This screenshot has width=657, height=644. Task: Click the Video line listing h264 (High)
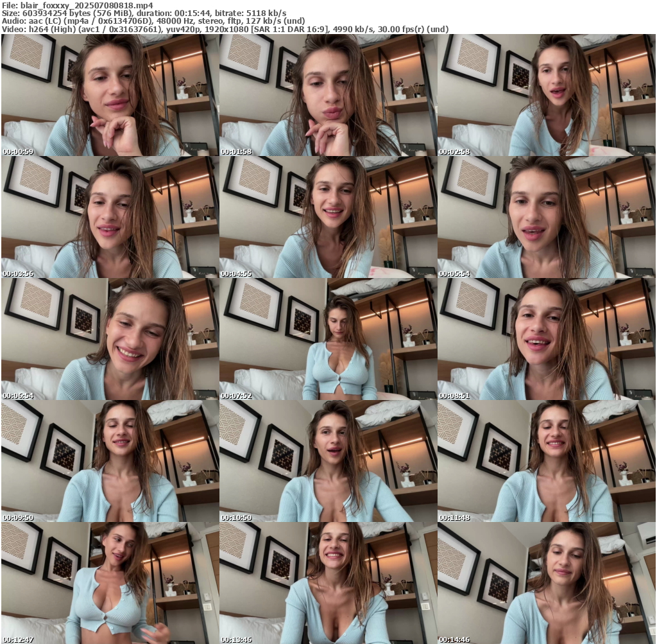coord(225,30)
